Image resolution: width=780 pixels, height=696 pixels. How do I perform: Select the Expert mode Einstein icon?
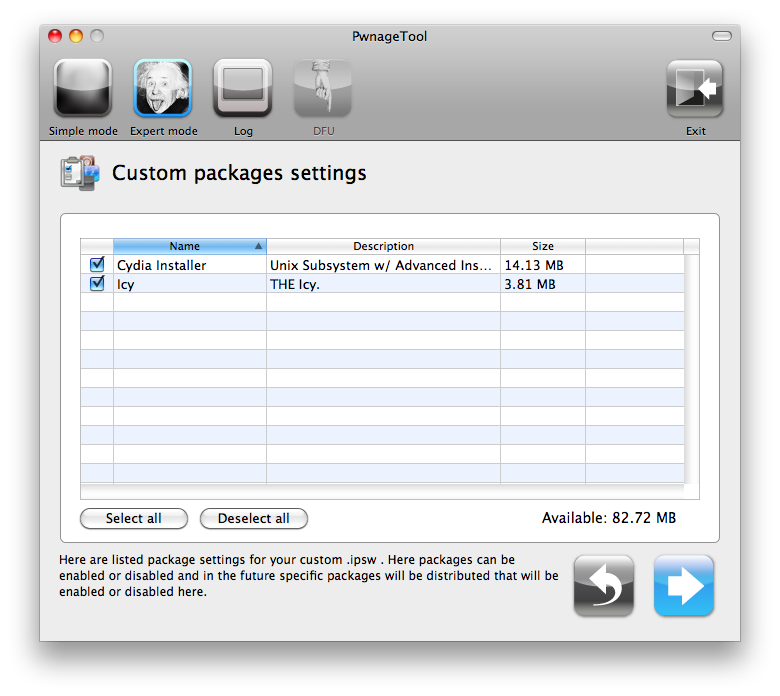pos(163,90)
